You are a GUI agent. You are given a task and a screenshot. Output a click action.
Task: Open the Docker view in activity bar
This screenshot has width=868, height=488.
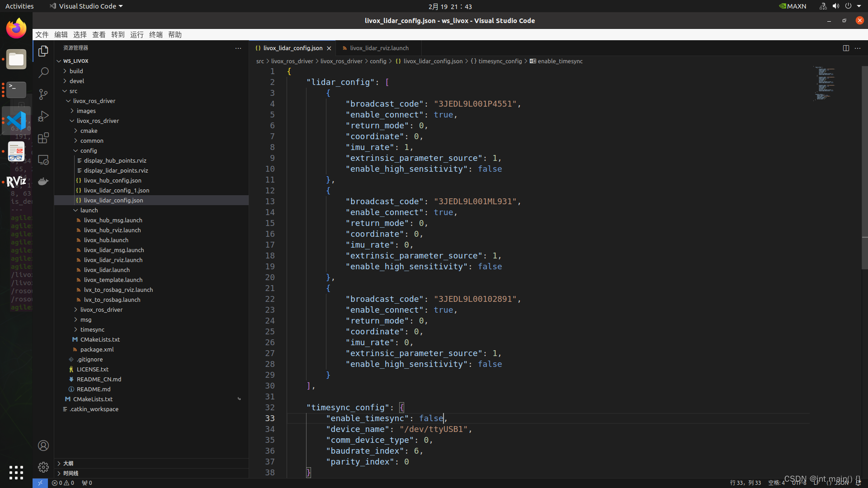43,181
